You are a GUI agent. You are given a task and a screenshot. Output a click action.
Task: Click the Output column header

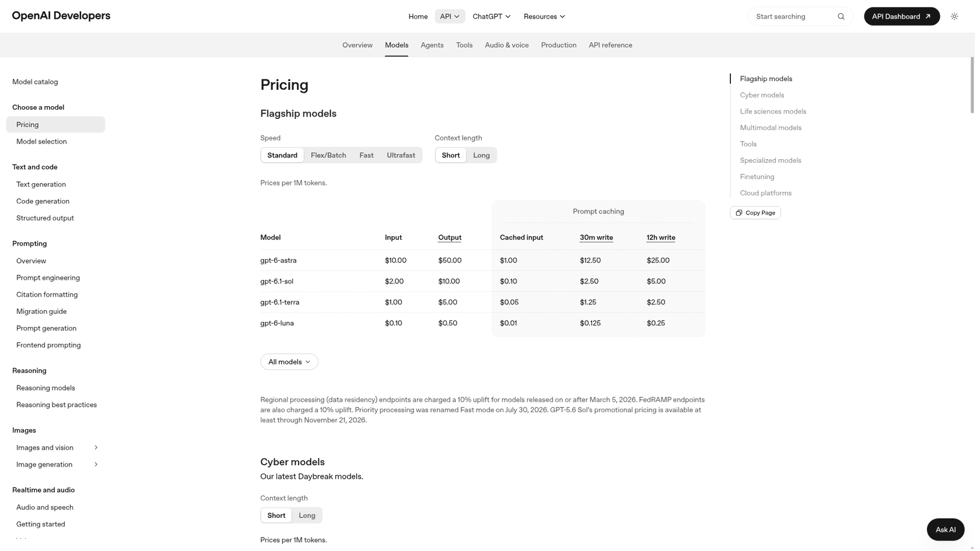(450, 237)
